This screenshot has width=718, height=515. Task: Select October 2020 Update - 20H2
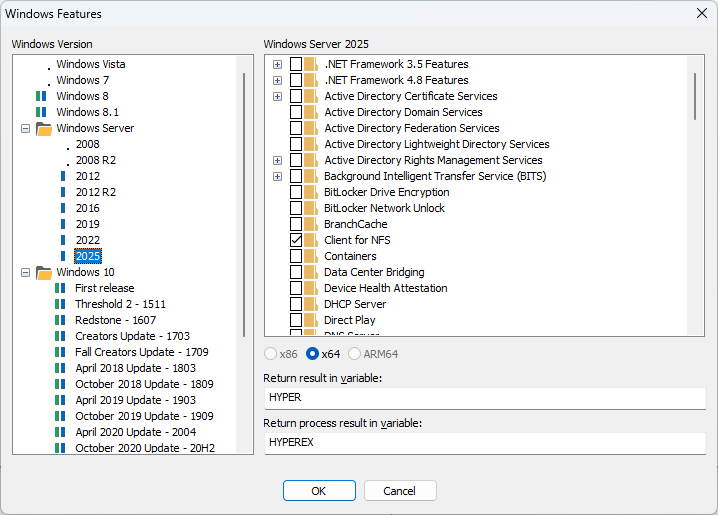pos(145,448)
